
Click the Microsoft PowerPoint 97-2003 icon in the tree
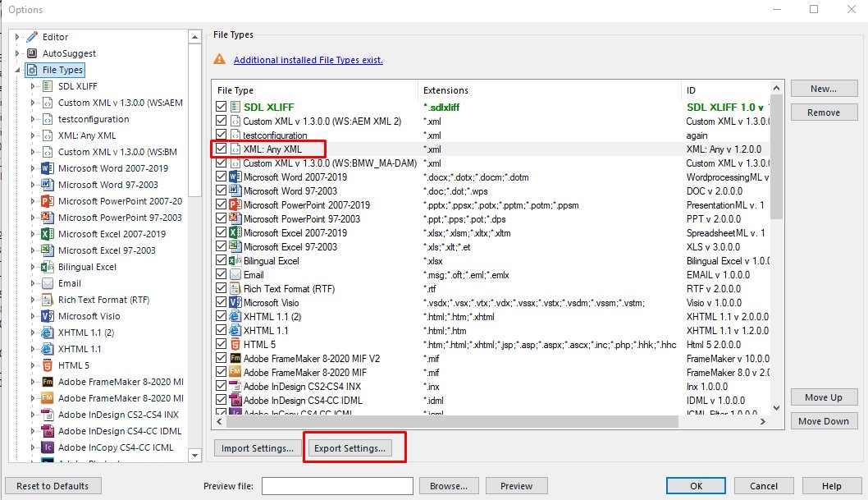[48, 218]
